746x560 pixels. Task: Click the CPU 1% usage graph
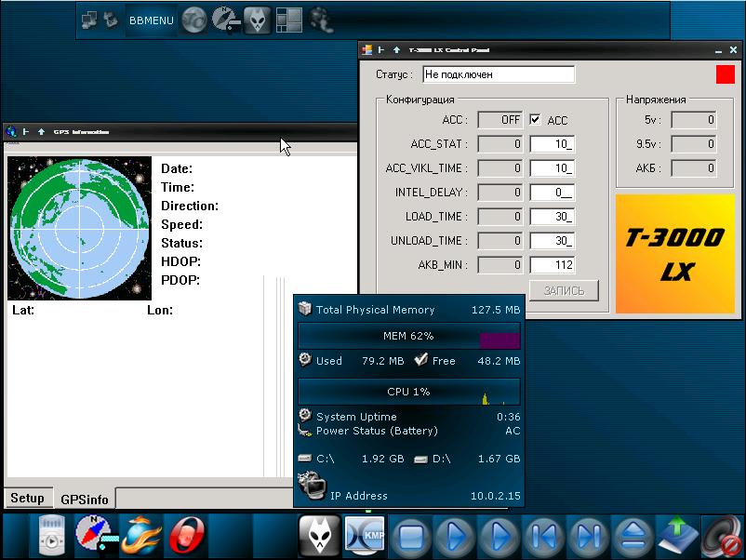(x=408, y=392)
